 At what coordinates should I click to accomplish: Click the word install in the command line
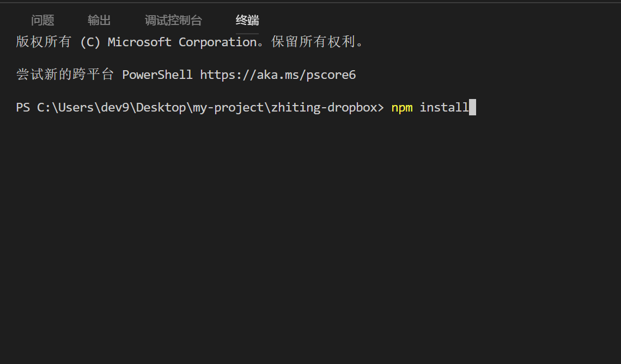[444, 107]
